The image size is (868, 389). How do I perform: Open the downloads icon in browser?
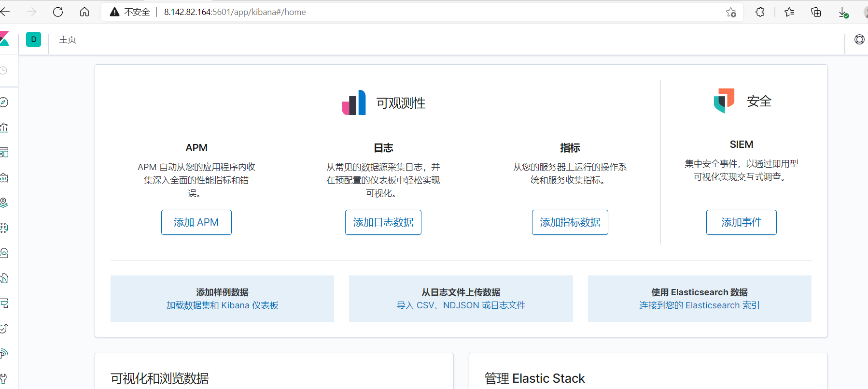[843, 13]
